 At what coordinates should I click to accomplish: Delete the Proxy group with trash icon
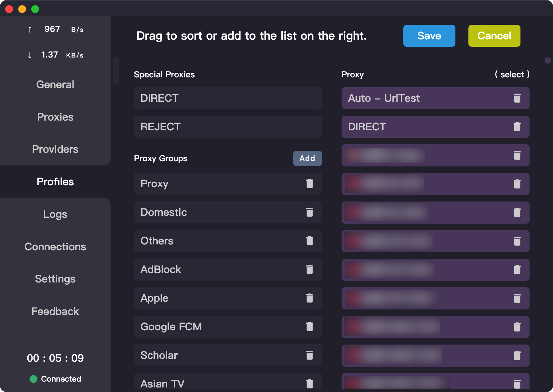[309, 184]
